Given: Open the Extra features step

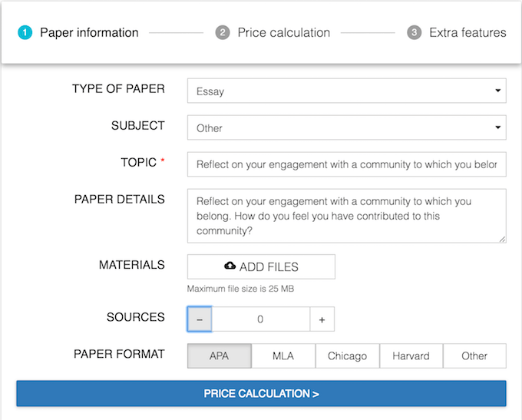Looking at the screenshot, I should click(x=467, y=33).
